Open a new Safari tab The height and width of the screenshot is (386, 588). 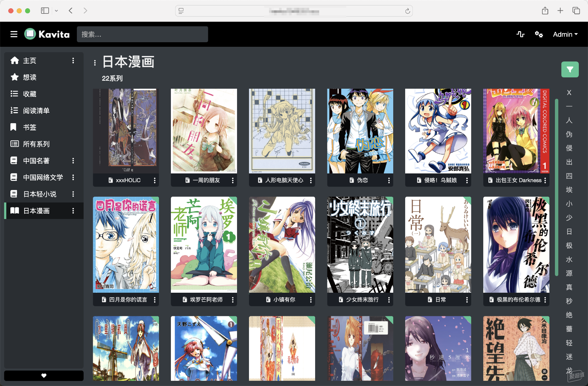point(560,11)
